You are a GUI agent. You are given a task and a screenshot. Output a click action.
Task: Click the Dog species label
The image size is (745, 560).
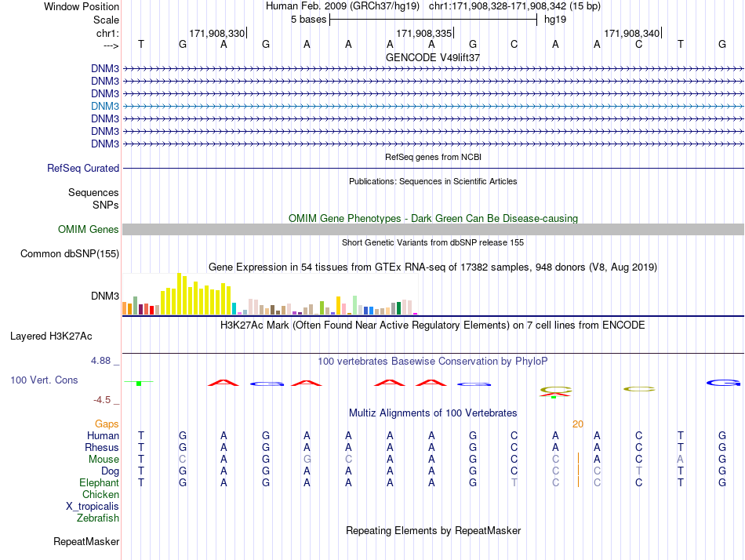tap(110, 471)
